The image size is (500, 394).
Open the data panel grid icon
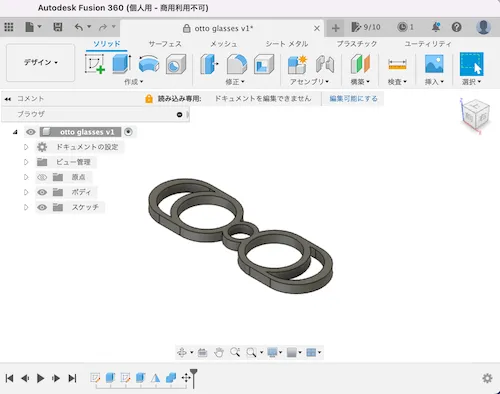9,27
